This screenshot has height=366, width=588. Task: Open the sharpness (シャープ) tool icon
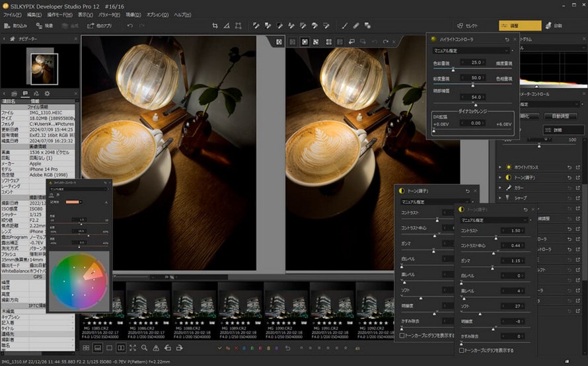tap(509, 198)
